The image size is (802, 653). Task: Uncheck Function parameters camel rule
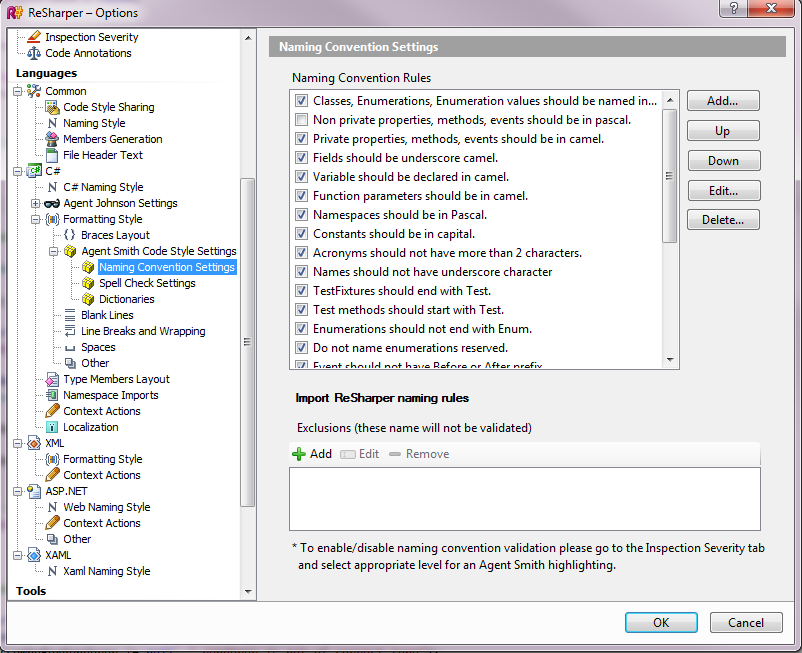(x=301, y=196)
